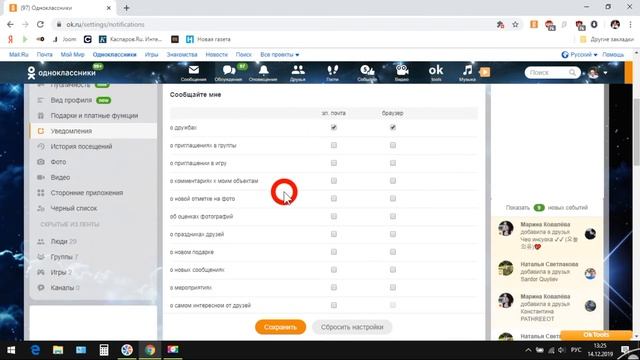Image resolution: width=640 pixels, height=360 pixels.
Task: Bookmark this page with the star icon
Action: (515, 24)
